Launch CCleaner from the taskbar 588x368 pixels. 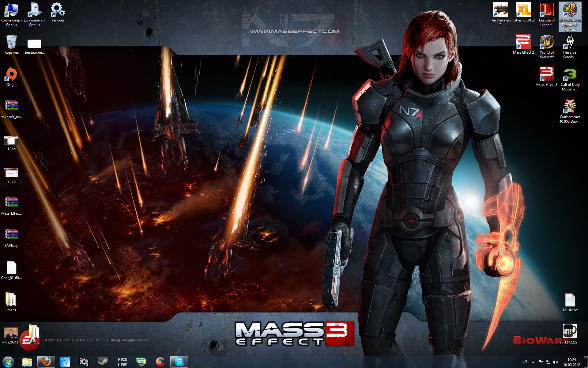point(160,362)
